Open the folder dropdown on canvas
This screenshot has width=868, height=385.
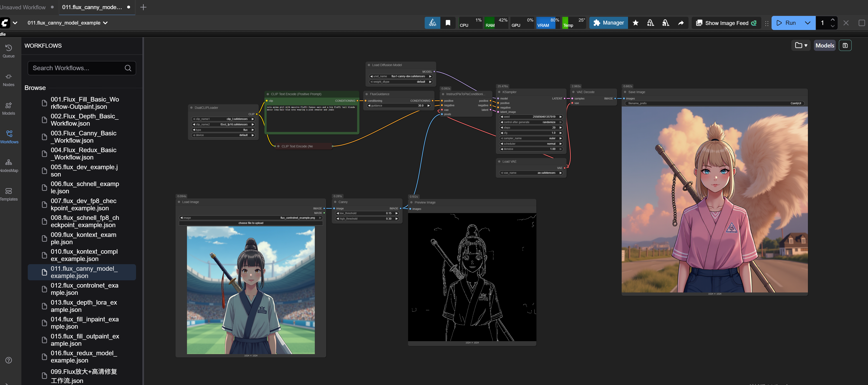[801, 45]
